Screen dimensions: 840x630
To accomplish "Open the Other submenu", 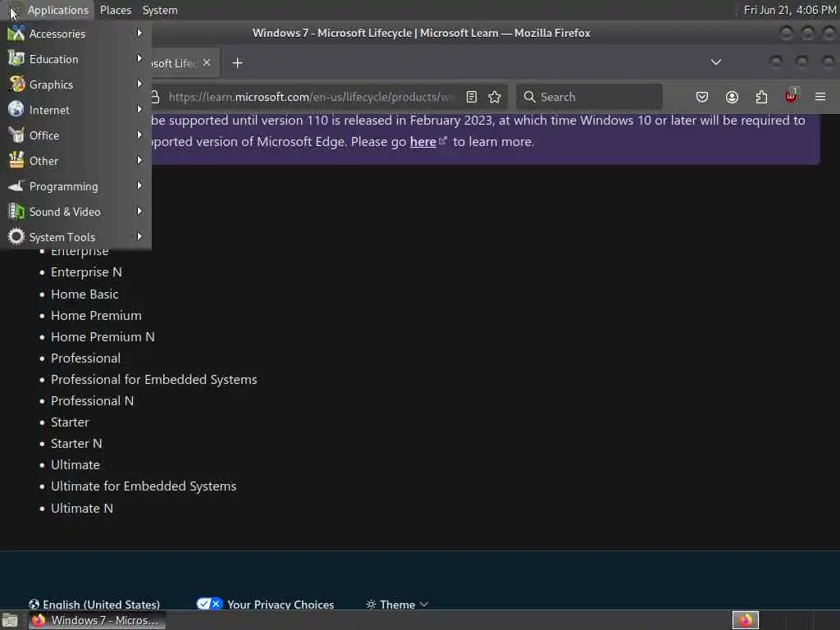I will click(75, 161).
